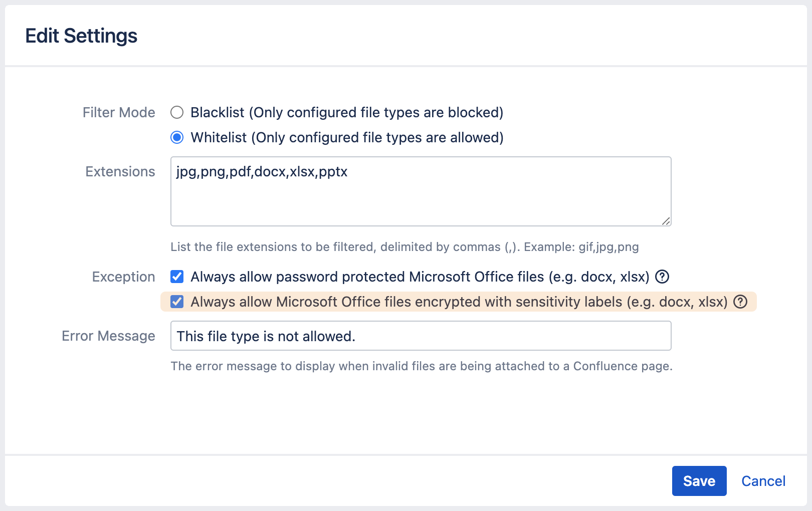The height and width of the screenshot is (511, 812).
Task: Click the Exception label
Action: 123,277
